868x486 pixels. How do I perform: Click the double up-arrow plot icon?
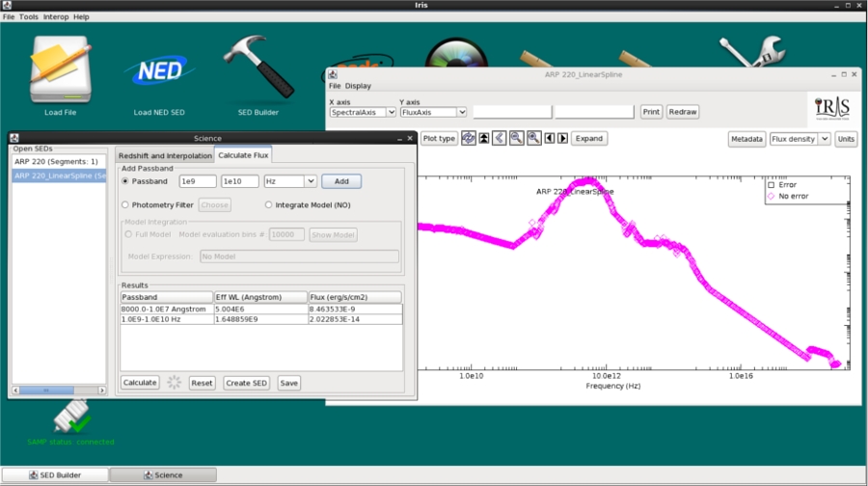click(484, 139)
